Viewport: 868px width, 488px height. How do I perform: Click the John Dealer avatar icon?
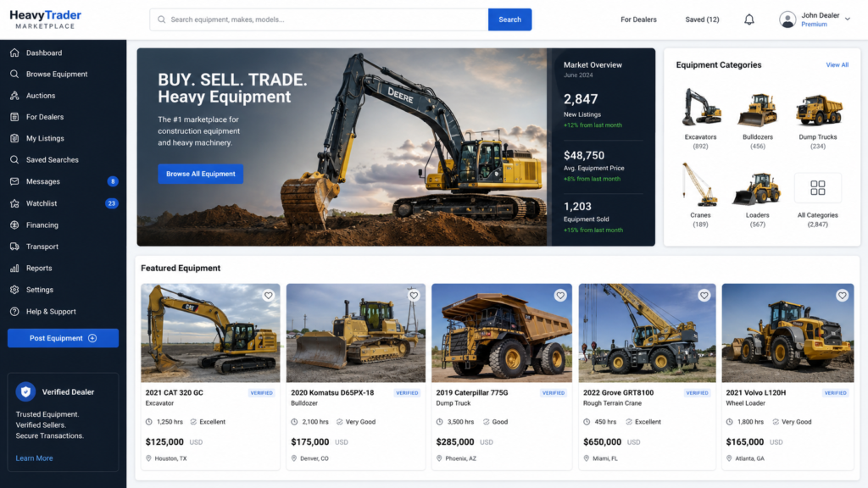coord(787,19)
